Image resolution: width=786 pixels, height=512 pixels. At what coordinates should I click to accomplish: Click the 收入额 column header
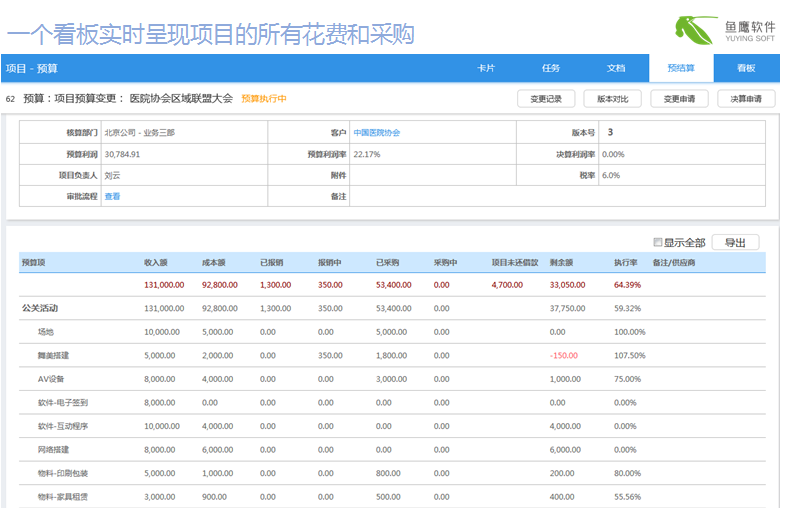[155, 262]
